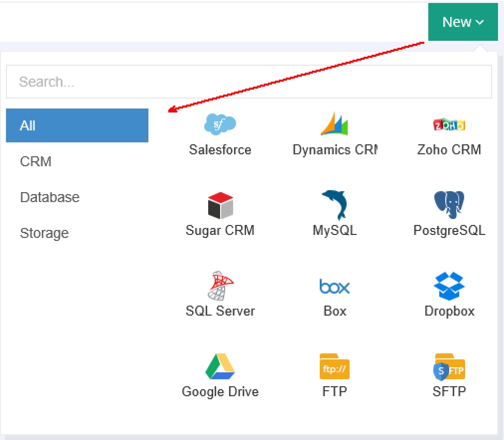Screen dimensions: 504x440
Task: Focus the Search connectors input field
Action: coord(249,82)
